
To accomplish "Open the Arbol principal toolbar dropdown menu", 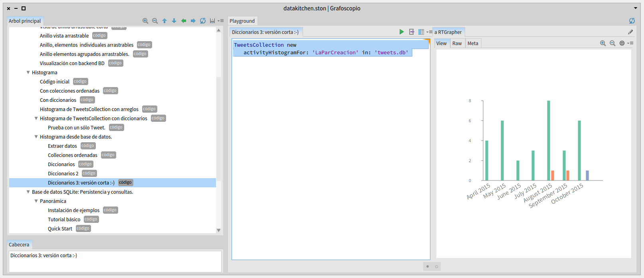I will pos(221,21).
